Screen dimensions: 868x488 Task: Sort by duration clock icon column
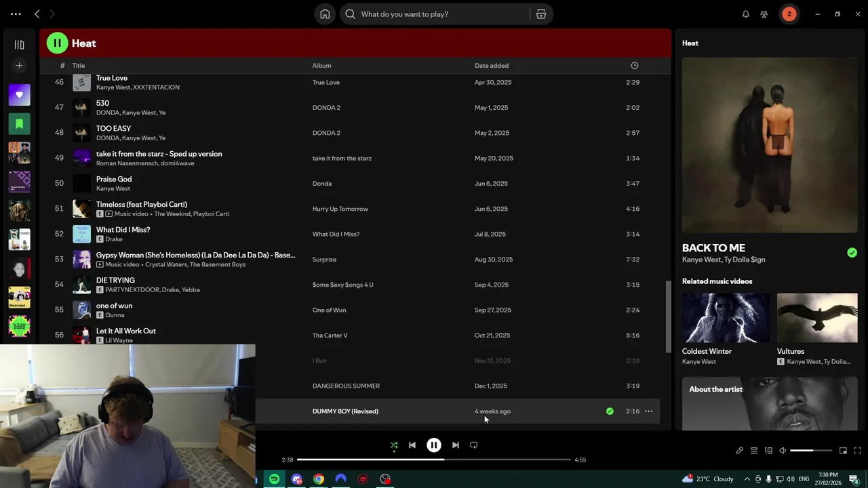pyautogui.click(x=635, y=66)
